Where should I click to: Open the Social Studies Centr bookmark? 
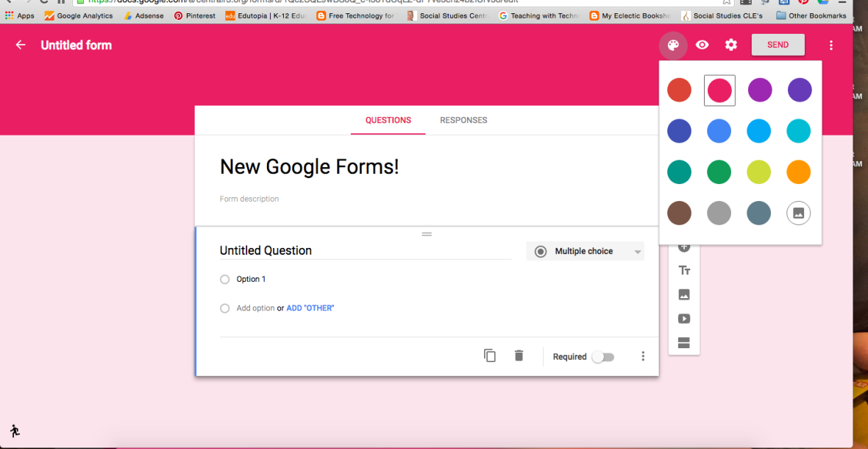tap(448, 16)
